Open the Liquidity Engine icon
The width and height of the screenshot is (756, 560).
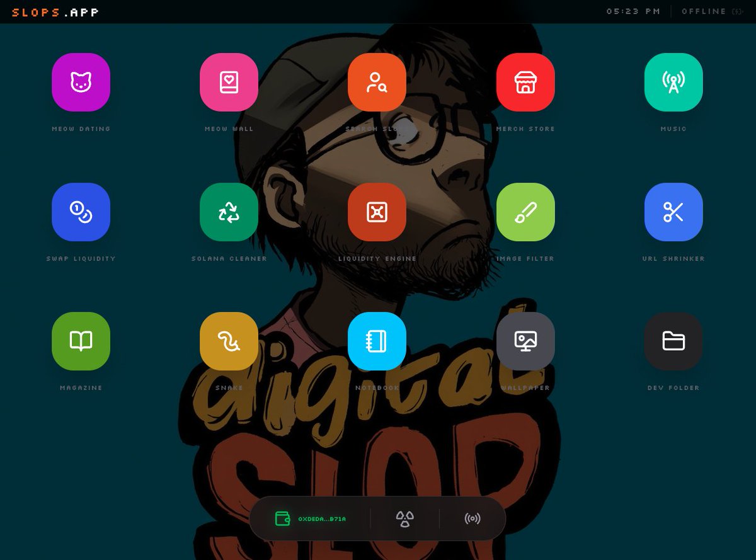point(377,212)
